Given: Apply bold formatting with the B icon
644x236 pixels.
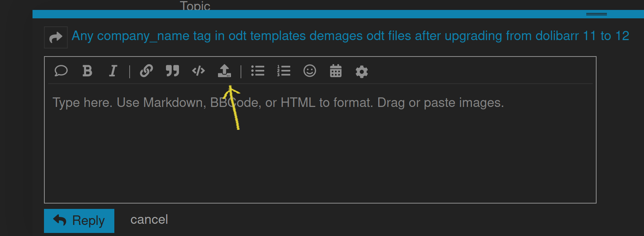Looking at the screenshot, I should [x=87, y=71].
